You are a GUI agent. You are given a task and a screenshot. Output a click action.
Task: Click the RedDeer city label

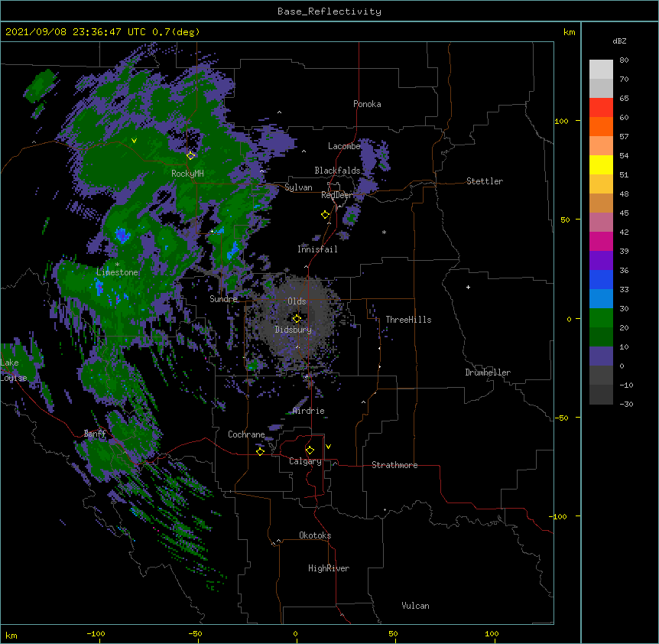[337, 195]
